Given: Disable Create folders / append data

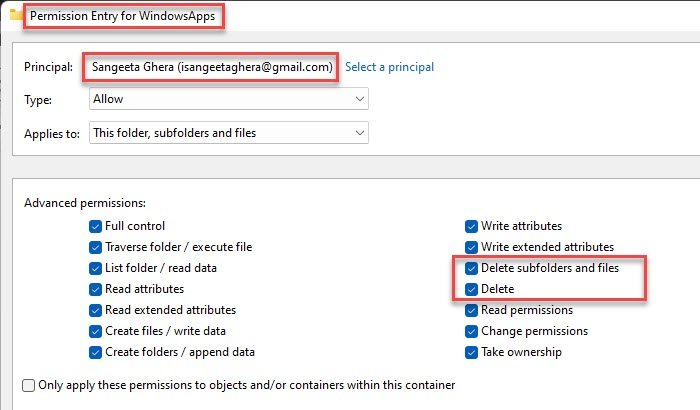Looking at the screenshot, I should [95, 352].
